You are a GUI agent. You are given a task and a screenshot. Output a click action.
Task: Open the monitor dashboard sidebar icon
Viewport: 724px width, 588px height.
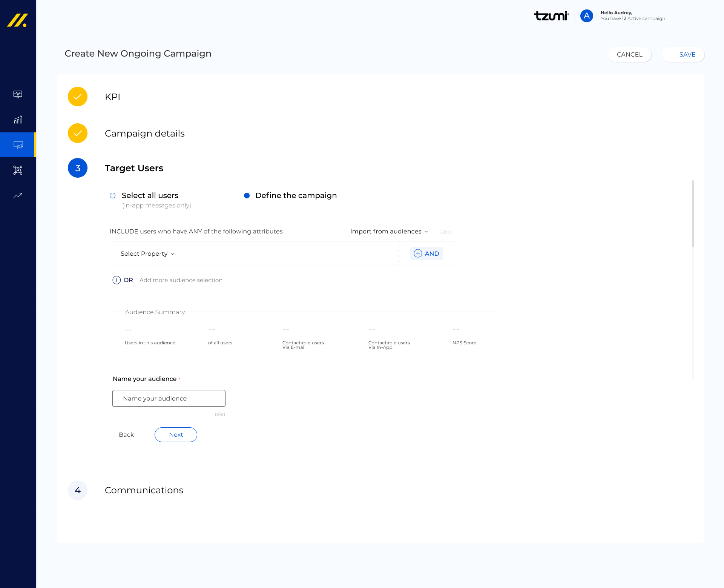18,94
